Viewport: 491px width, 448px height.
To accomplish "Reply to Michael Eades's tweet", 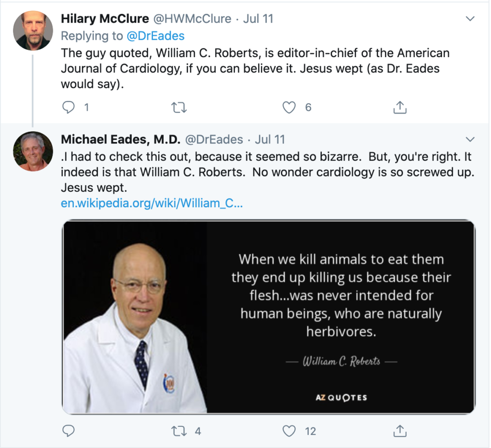I will click(x=69, y=431).
